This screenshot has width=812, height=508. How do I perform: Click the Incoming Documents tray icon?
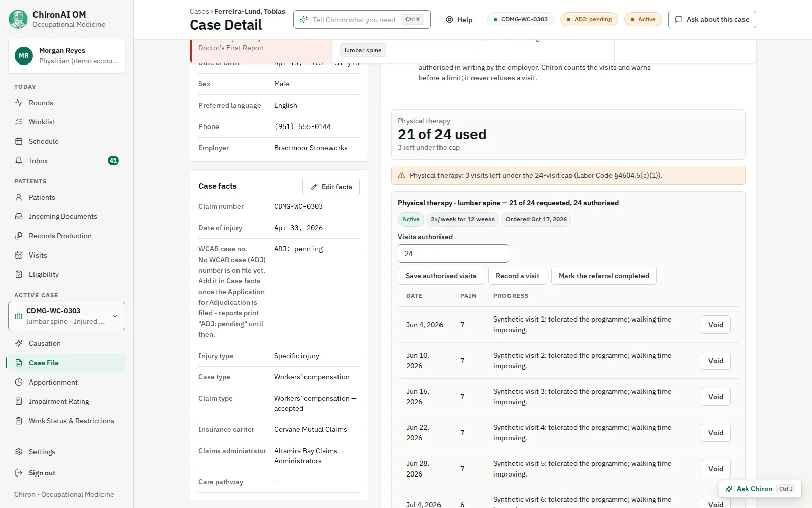click(19, 216)
